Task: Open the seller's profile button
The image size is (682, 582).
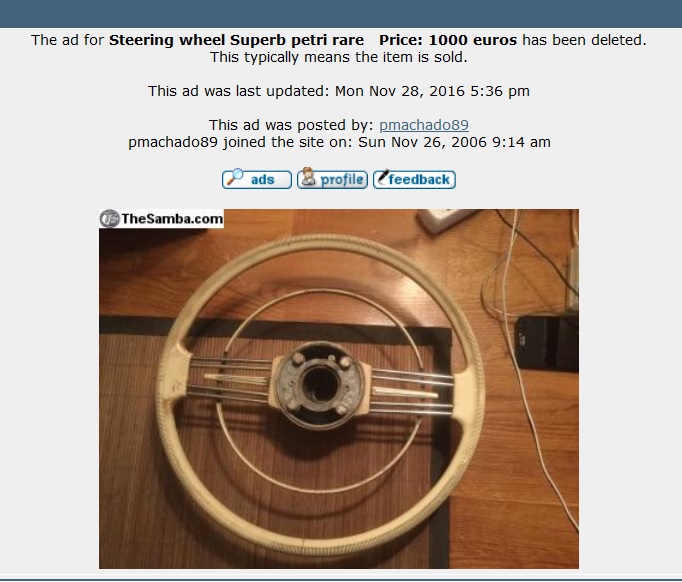Action: pyautogui.click(x=332, y=179)
